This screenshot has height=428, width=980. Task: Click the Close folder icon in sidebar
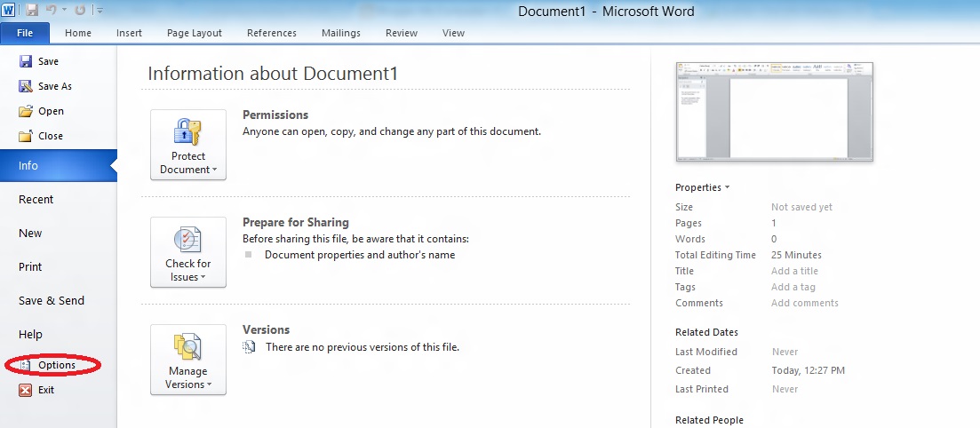26,136
